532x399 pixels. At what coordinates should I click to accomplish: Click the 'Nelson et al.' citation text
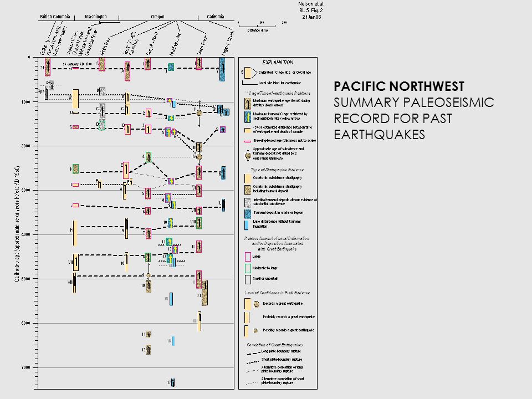[311, 4]
